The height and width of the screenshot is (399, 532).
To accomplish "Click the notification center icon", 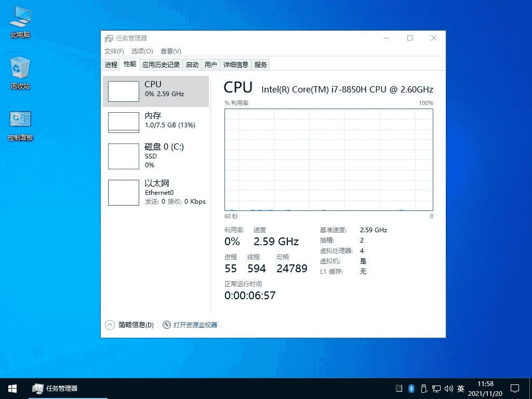I will [514, 388].
